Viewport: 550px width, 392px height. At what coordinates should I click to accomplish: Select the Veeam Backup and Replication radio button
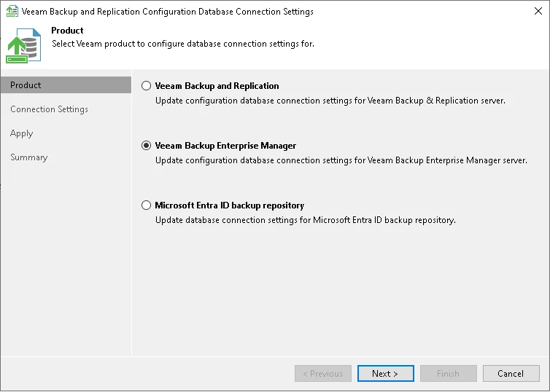(x=146, y=86)
